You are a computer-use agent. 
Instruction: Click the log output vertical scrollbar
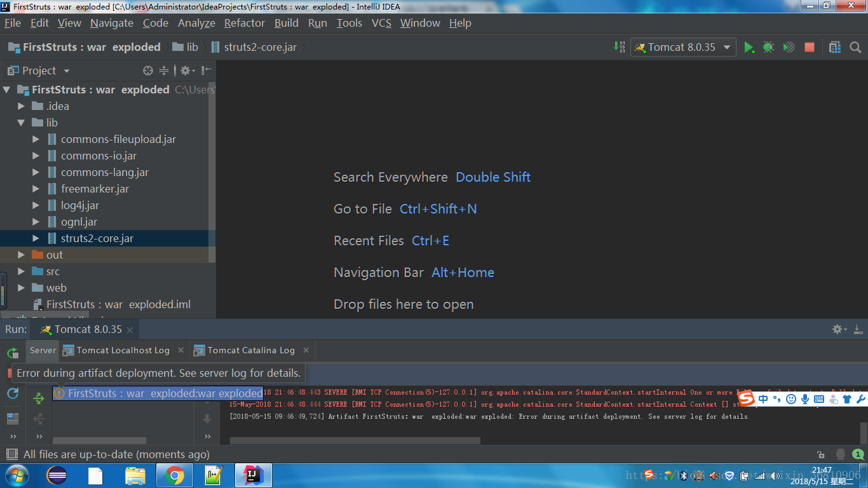[864, 433]
